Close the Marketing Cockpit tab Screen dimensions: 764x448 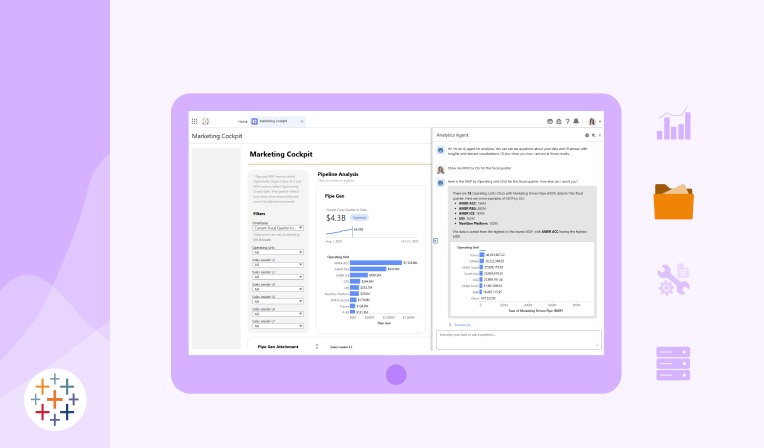pyautogui.click(x=302, y=121)
